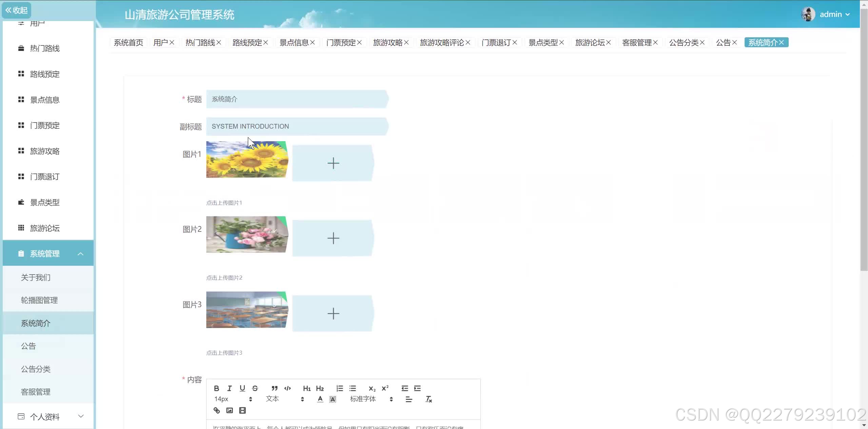
Task: Toggle strikethrough text formatting
Action: (255, 388)
